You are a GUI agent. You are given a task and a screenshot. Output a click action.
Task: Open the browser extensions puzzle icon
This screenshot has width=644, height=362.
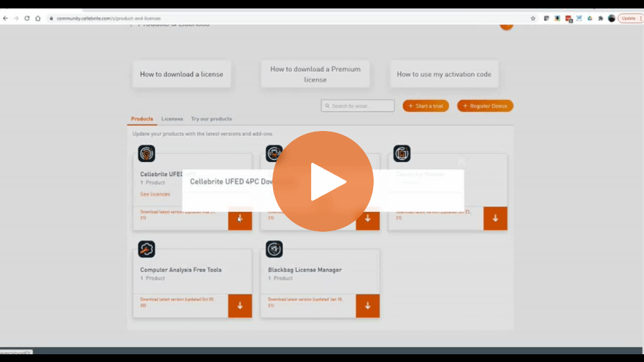pyautogui.click(x=600, y=18)
